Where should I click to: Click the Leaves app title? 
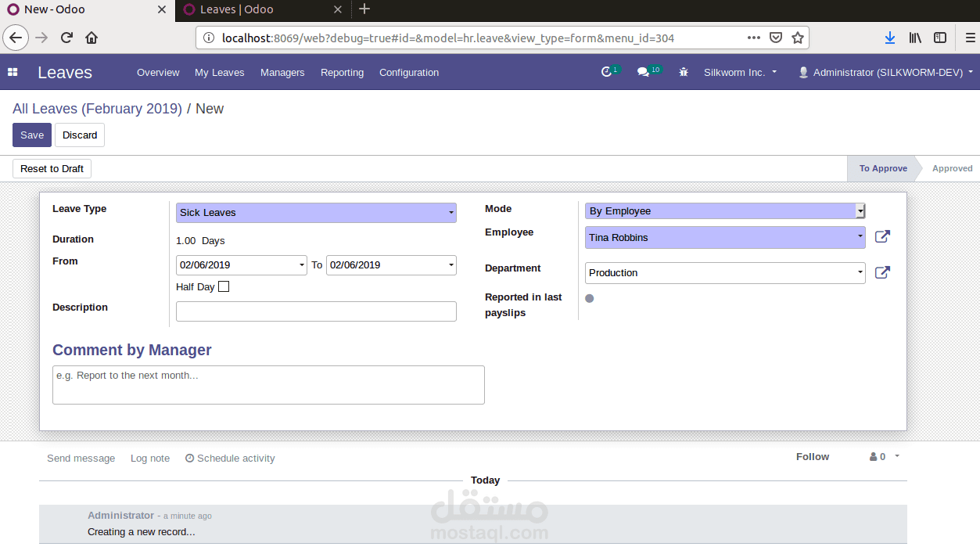click(x=65, y=72)
